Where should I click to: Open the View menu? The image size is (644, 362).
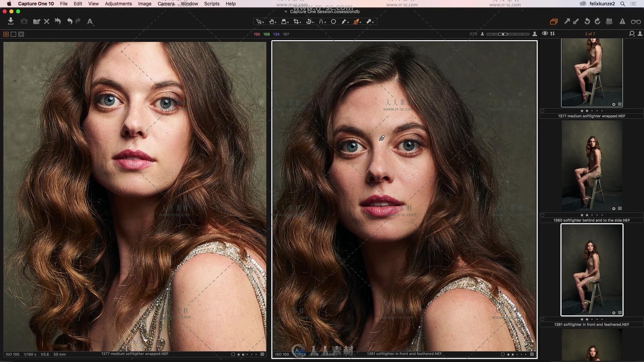point(93,4)
